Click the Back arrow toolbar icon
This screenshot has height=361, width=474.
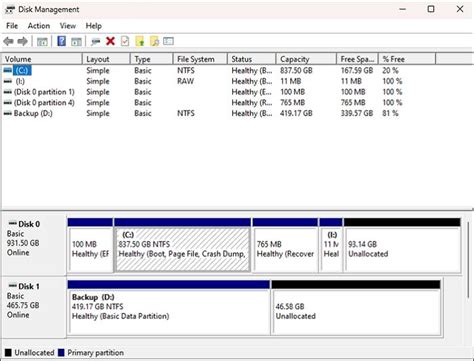pos(8,42)
